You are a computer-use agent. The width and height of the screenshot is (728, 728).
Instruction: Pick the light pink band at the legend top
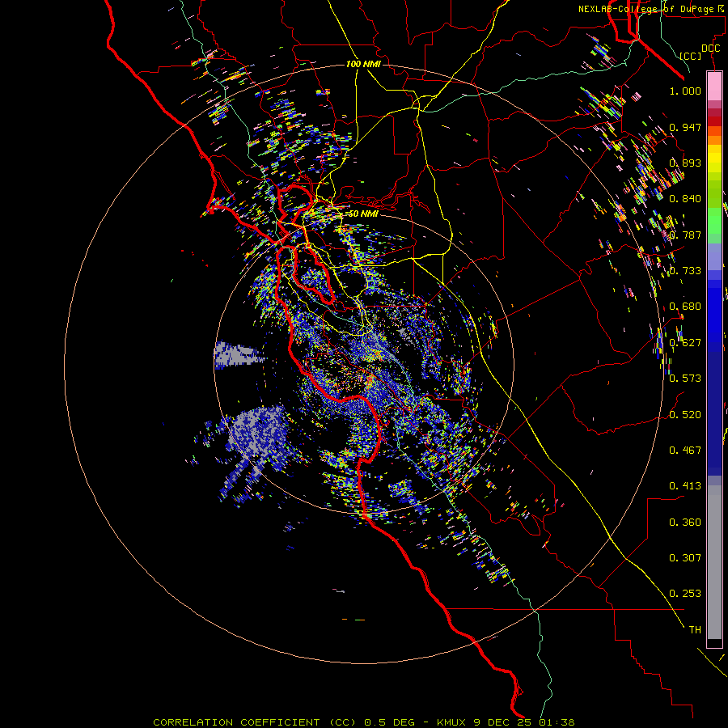(714, 86)
